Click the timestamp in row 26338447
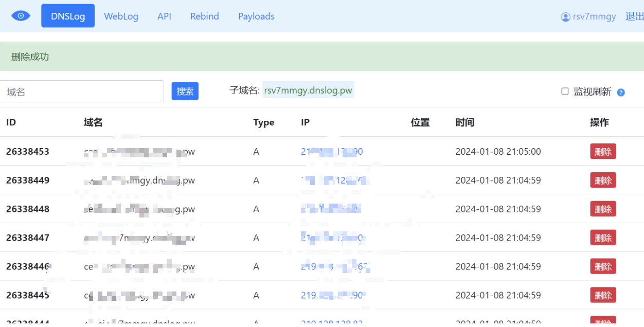 (x=498, y=238)
